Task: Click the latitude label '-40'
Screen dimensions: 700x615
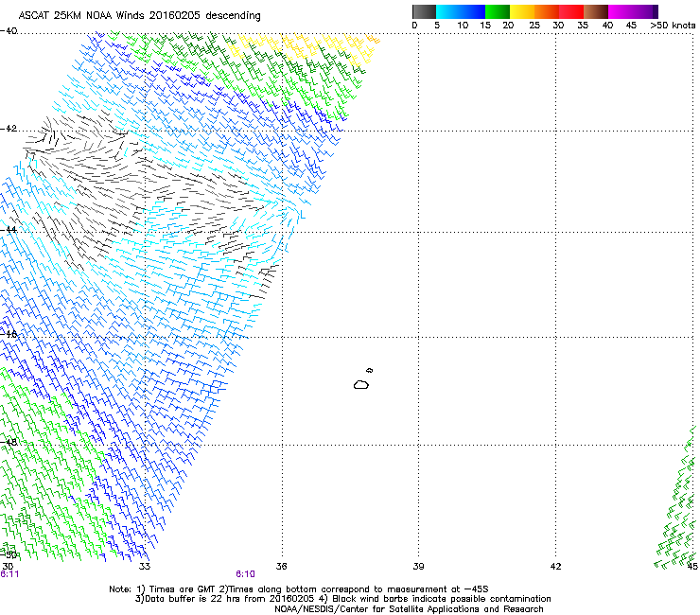Action: click(x=9, y=31)
